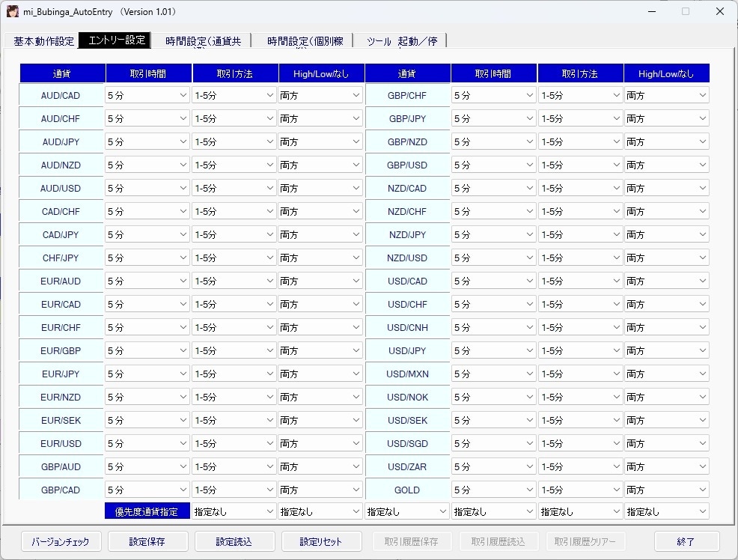Screen dimensions: 738x560
Task: Open the AUD/CAD 取引時間 dropdown
Action: coord(147,96)
